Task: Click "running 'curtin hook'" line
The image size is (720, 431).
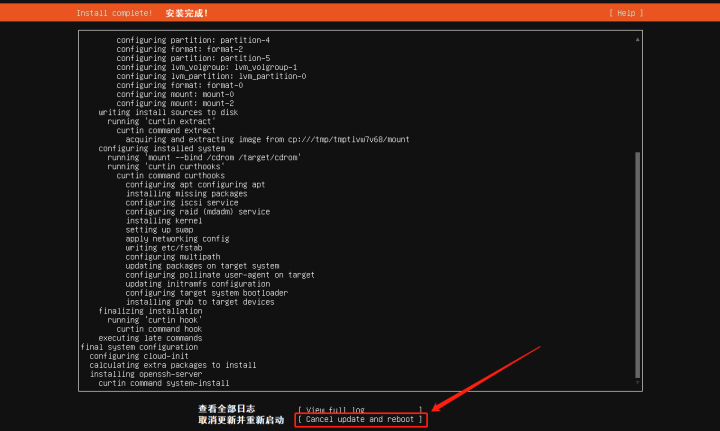Action: [x=155, y=320]
